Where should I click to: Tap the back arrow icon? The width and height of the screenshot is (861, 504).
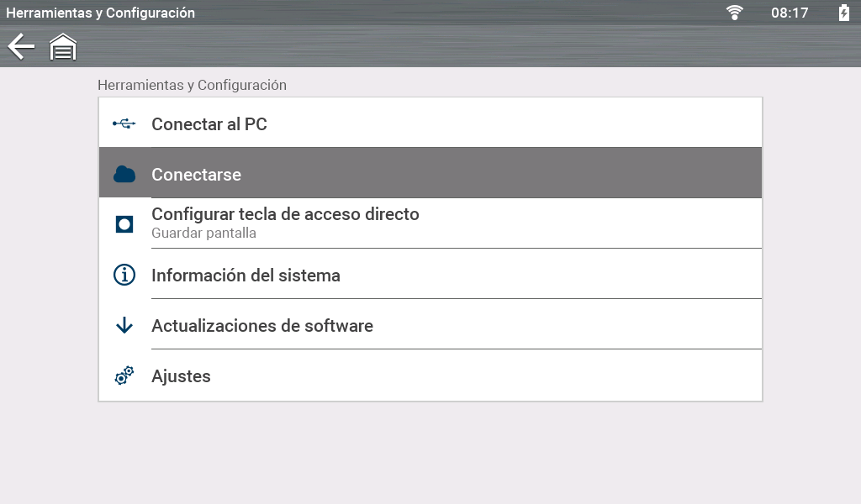pyautogui.click(x=21, y=47)
